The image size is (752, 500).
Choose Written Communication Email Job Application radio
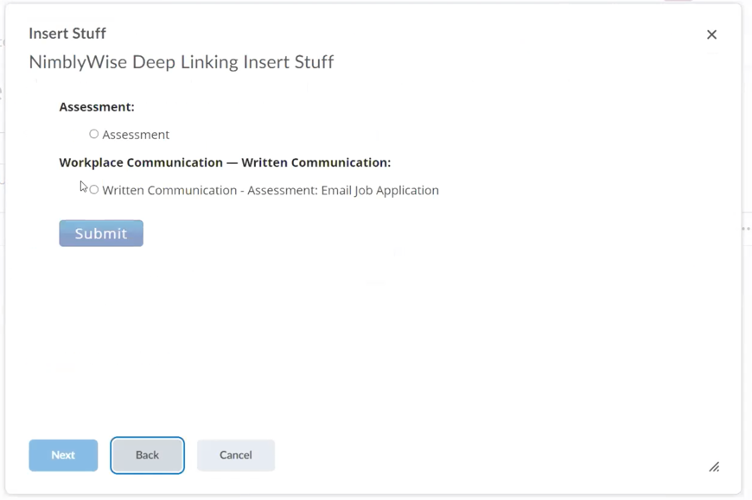click(x=94, y=190)
